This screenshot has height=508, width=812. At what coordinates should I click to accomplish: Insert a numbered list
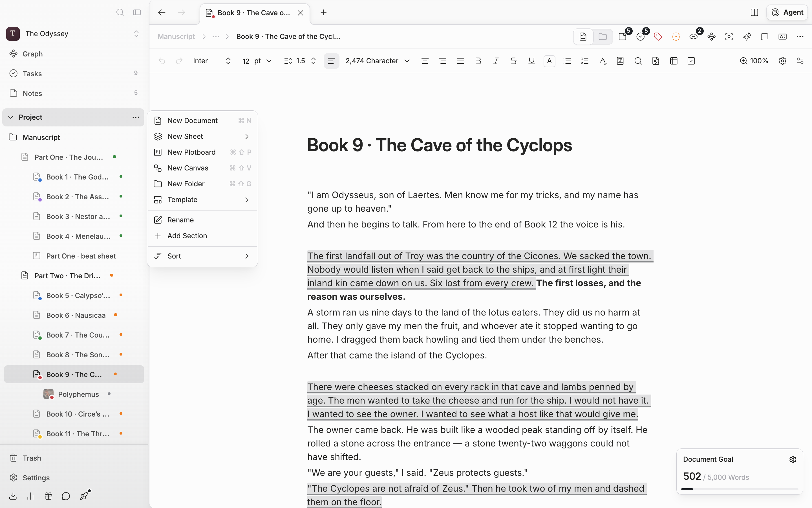point(585,61)
